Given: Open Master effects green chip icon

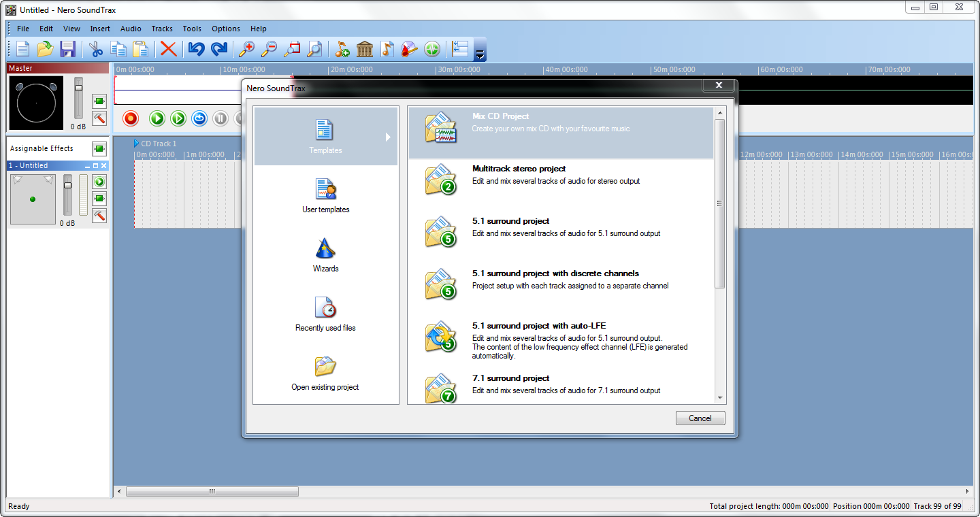Looking at the screenshot, I should (99, 101).
